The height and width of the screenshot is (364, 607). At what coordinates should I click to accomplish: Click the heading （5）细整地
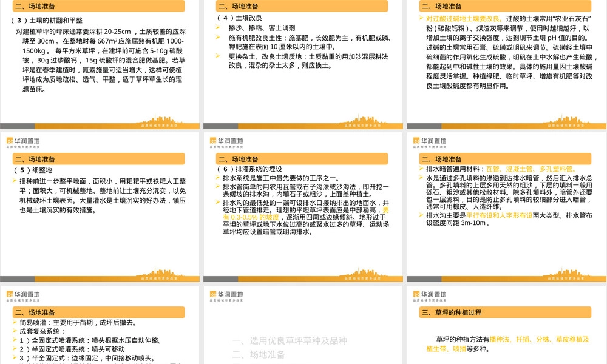point(33,170)
